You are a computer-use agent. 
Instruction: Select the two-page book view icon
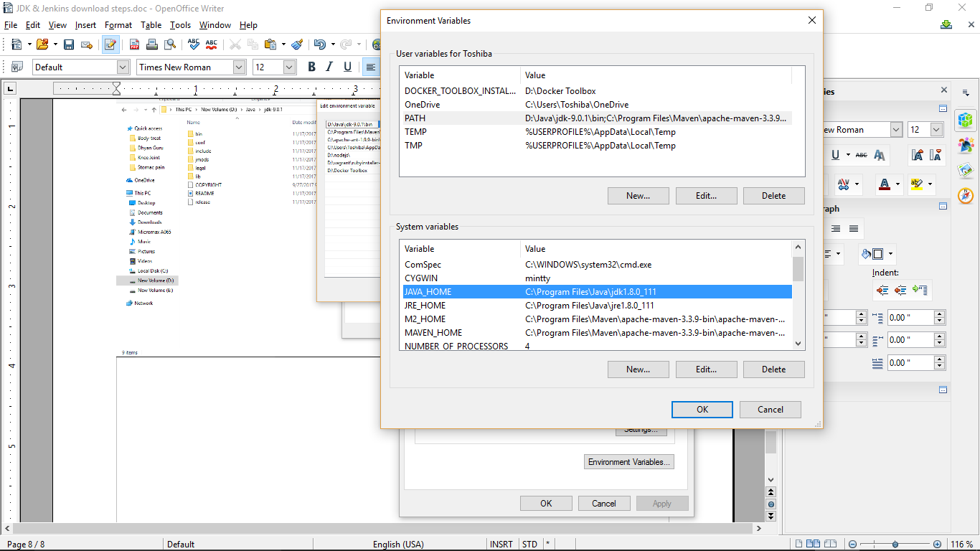[x=831, y=544]
